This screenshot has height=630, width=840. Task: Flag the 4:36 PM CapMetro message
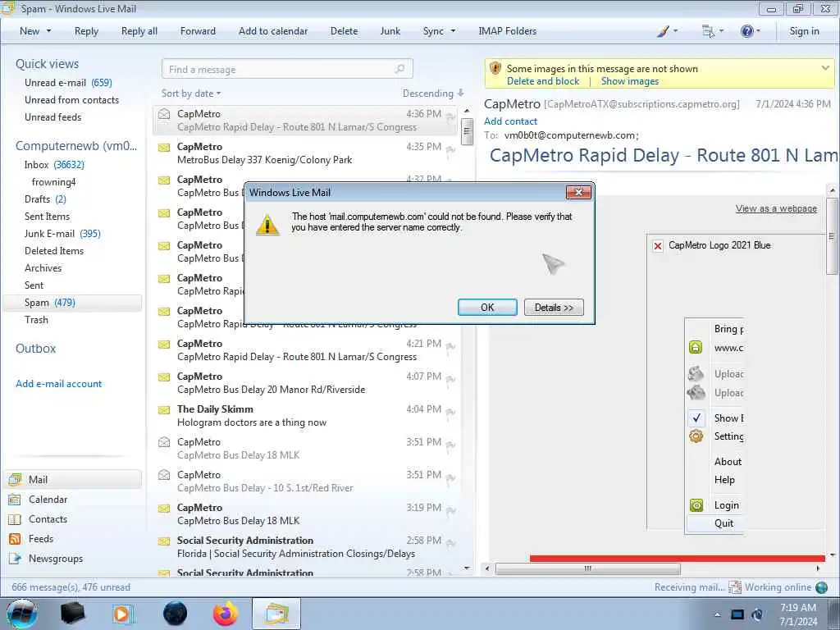point(451,116)
